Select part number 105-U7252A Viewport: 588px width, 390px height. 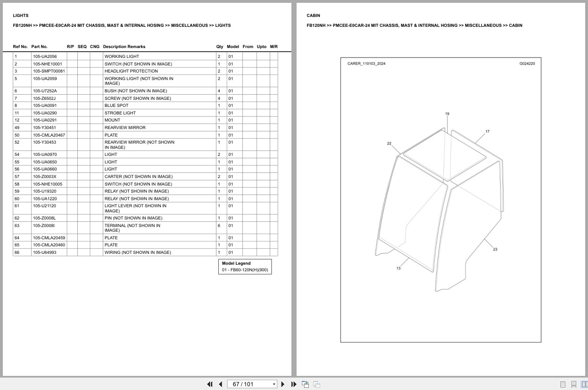pyautogui.click(x=45, y=91)
